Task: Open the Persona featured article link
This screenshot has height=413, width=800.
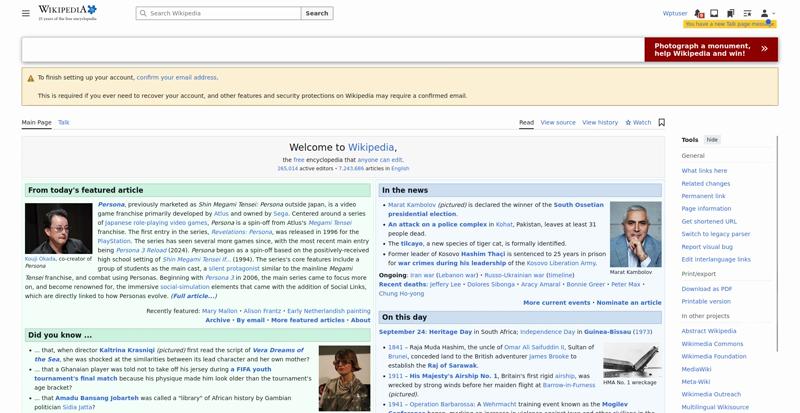Action: click(111, 205)
